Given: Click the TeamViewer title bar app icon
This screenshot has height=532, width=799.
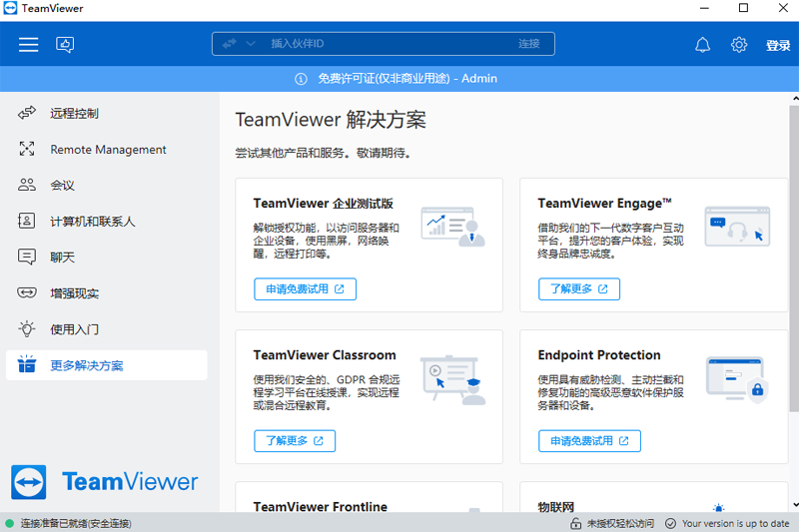Looking at the screenshot, I should [x=10, y=8].
